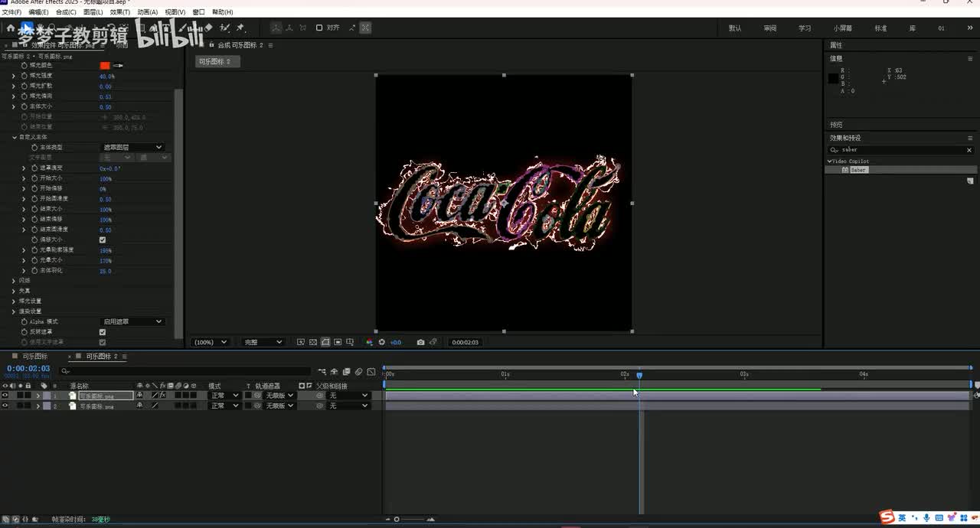Toggle the snapping align checkbox
The image size is (980, 528).
[x=319, y=28]
